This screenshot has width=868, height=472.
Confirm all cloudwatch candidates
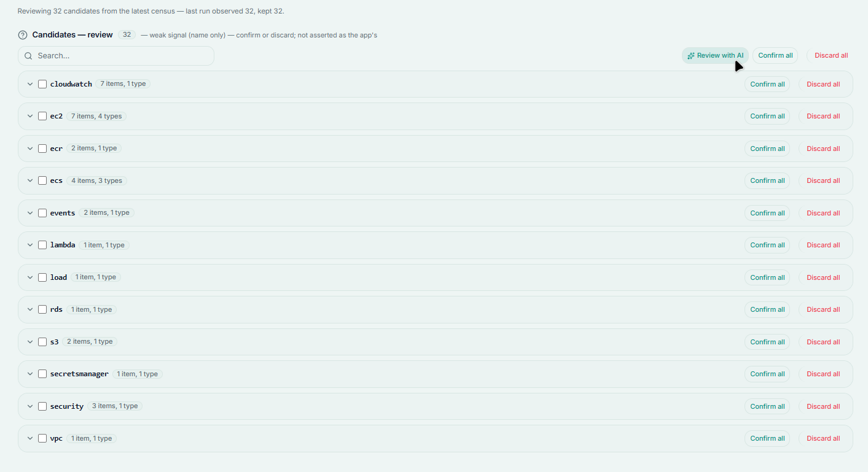click(x=767, y=84)
